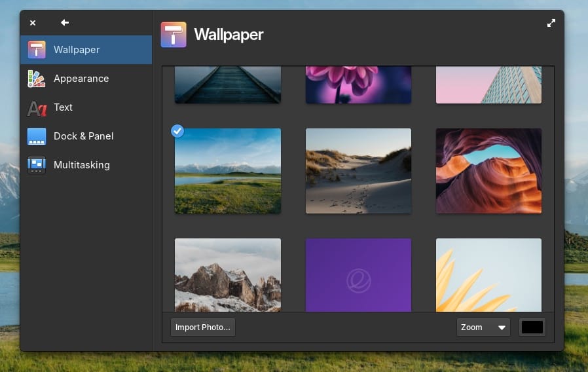Close the settings window with X
This screenshot has width=588, height=372.
coord(33,23)
